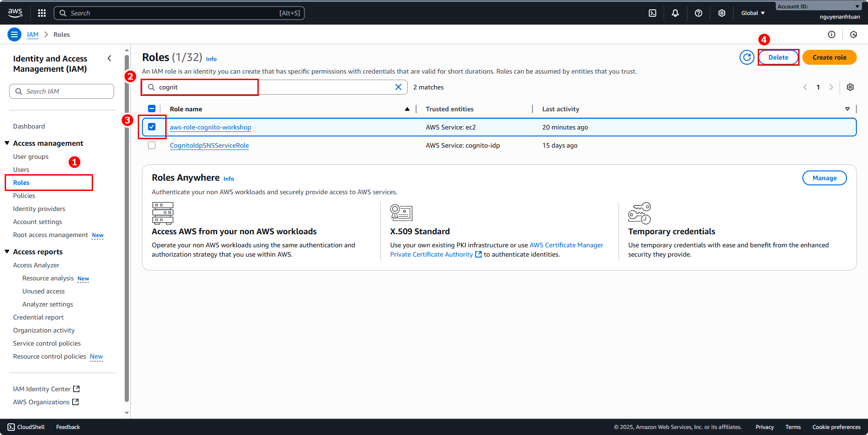Open roles table preferences gear
Screen dimensions: 868x435
[850, 87]
